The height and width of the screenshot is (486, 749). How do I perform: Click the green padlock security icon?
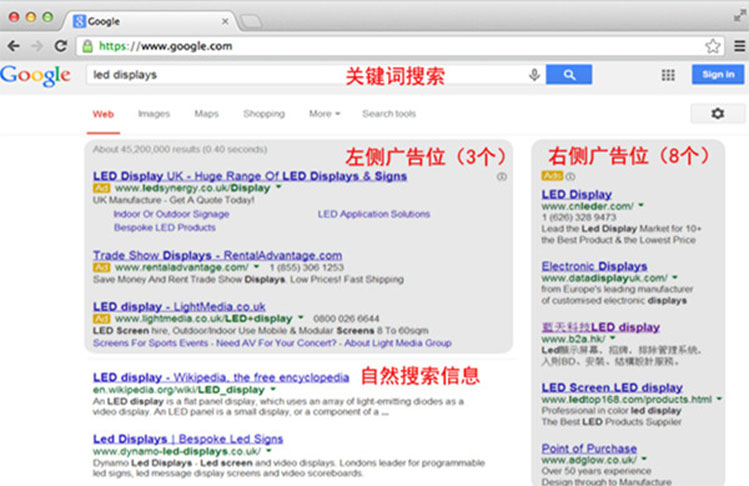tap(87, 46)
